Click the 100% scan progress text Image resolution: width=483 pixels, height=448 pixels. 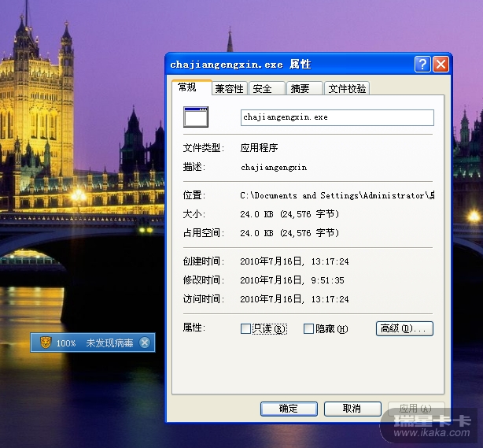point(66,343)
